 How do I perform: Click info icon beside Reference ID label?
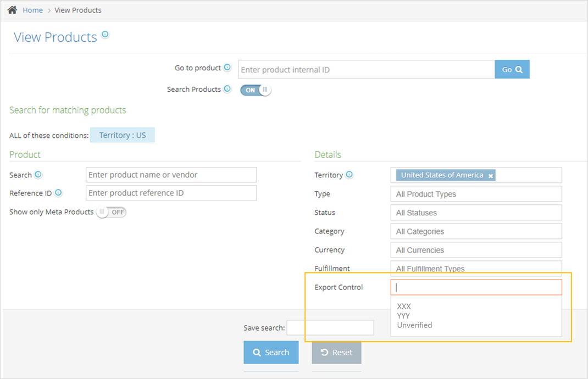click(x=58, y=193)
